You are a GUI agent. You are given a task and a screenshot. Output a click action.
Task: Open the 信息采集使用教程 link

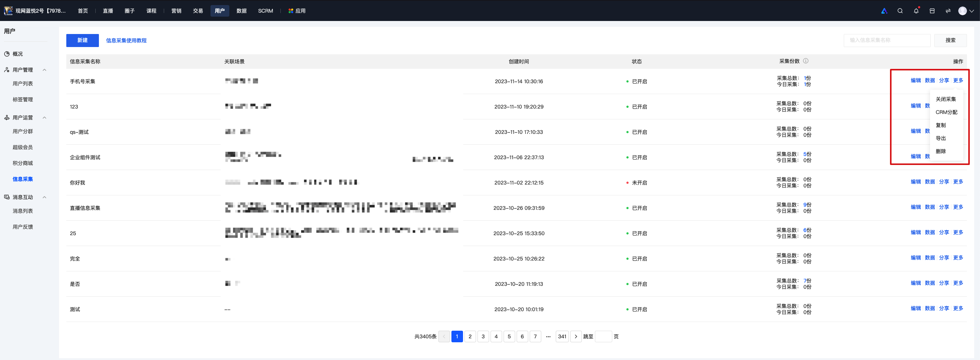coord(126,41)
